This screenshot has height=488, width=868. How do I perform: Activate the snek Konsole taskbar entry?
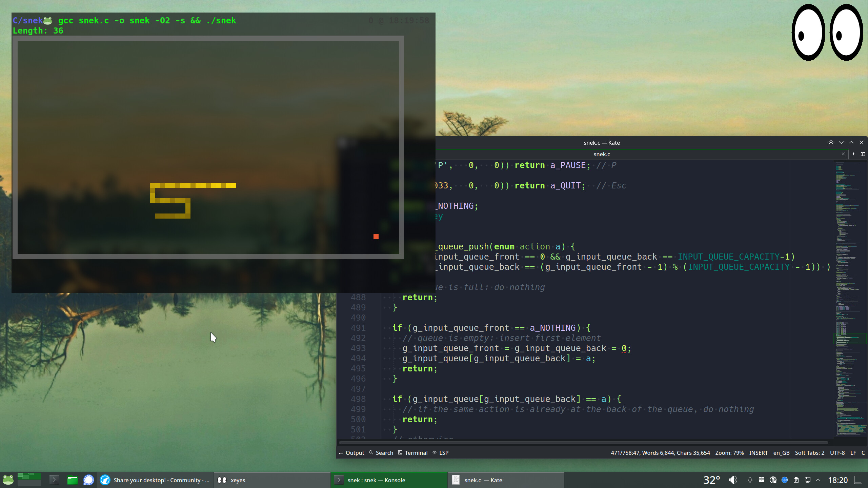[389, 480]
